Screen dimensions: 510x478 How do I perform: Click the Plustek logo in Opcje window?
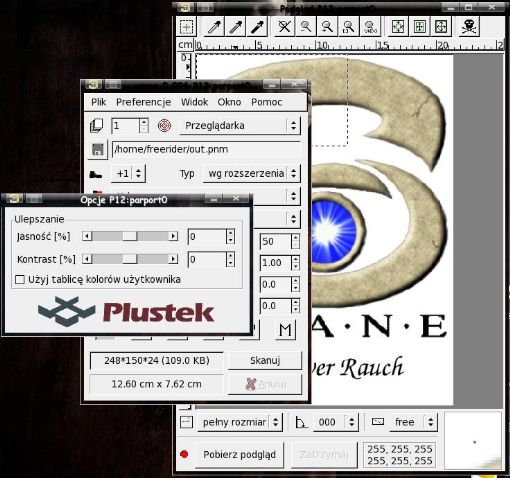126,311
